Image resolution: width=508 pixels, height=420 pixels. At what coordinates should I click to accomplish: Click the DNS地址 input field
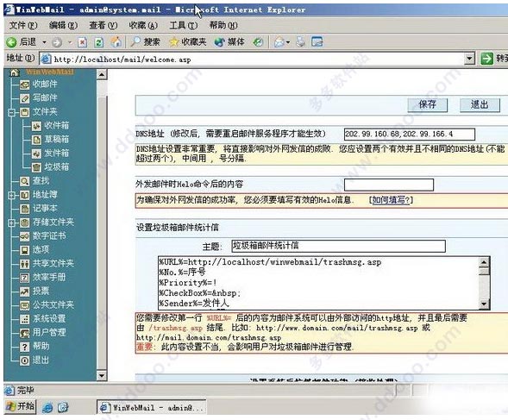point(410,135)
